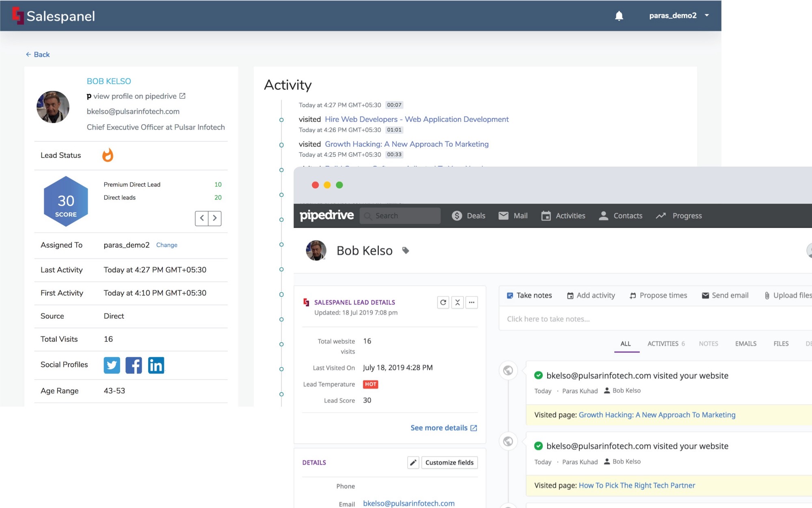Open Twitter social profile icon

112,365
